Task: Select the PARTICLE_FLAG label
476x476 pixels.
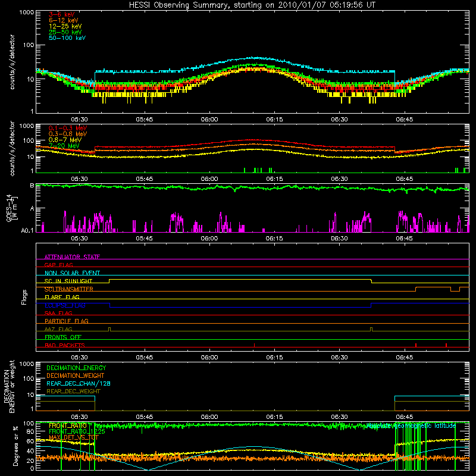Action: coord(67,321)
